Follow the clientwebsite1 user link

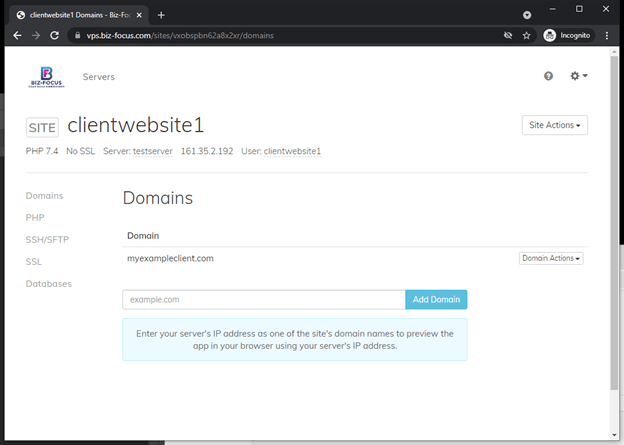point(292,151)
